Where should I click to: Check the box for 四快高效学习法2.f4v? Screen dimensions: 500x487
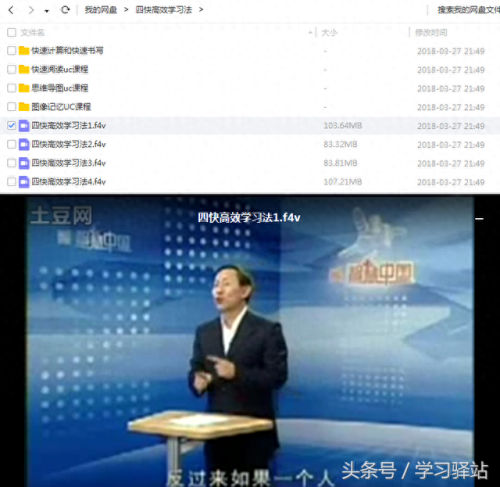(12, 144)
